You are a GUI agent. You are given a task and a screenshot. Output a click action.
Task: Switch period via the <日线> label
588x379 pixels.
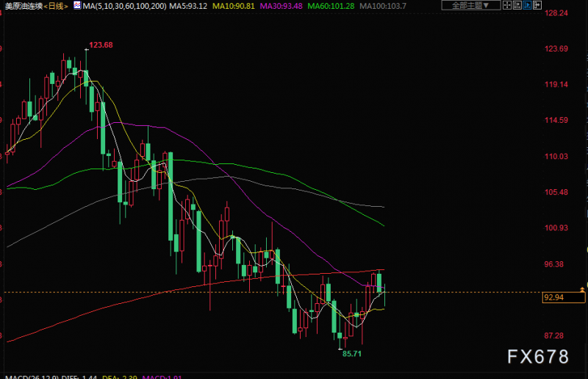[56, 6]
